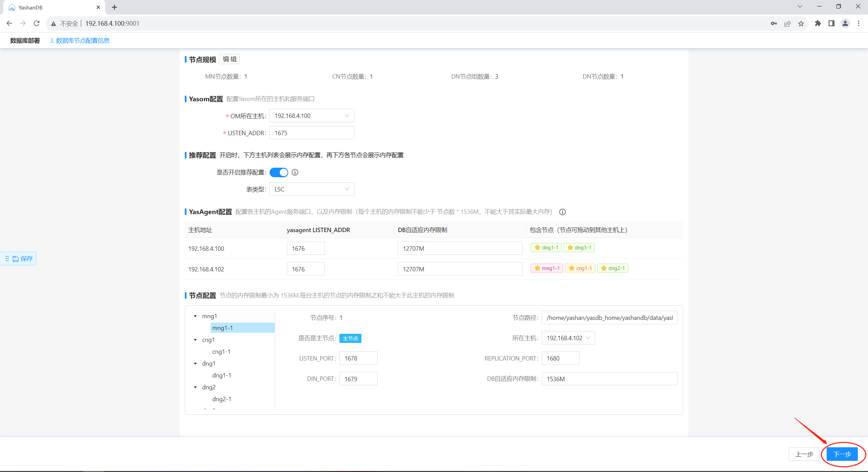The height and width of the screenshot is (472, 868).
Task: Click the share page icon
Action: 787,23
